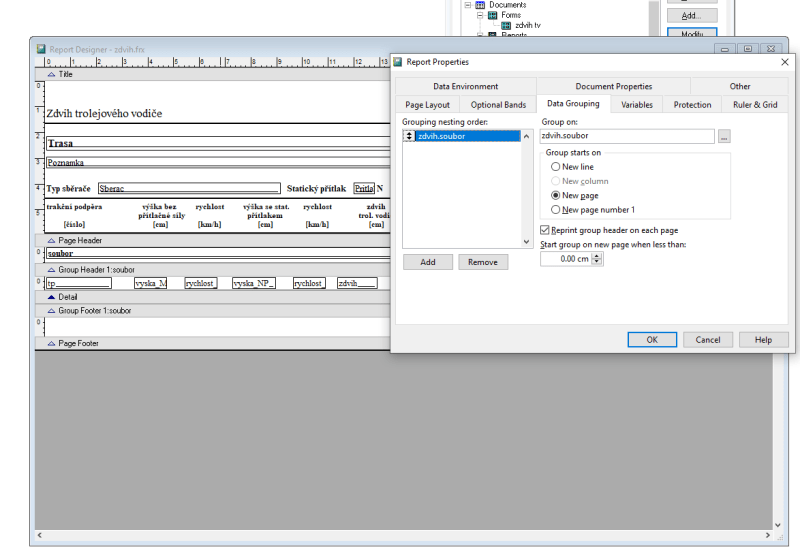Select the Pritla field next to Statický přítlak
Screen dimensions: 800x560
[364, 189]
